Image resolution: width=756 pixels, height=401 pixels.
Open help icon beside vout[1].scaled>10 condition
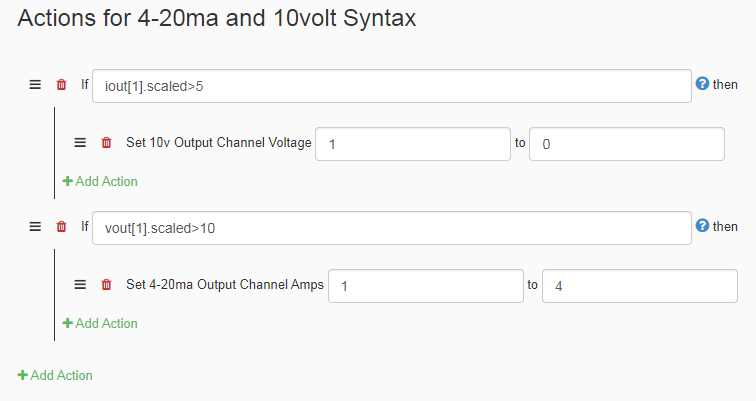pos(702,226)
